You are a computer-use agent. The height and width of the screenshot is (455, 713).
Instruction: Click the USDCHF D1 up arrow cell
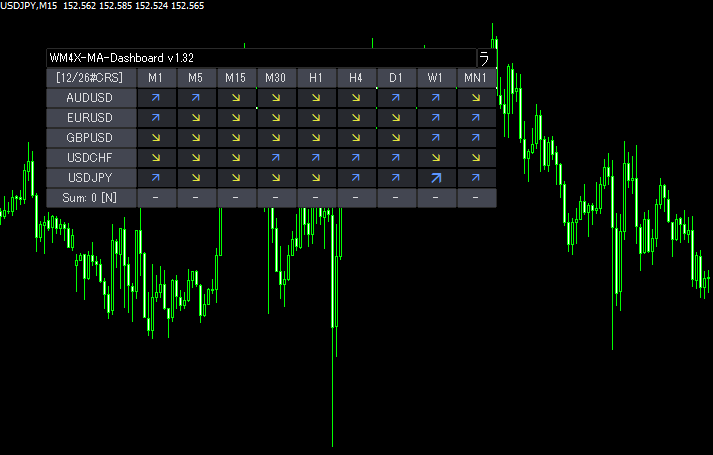click(x=396, y=158)
